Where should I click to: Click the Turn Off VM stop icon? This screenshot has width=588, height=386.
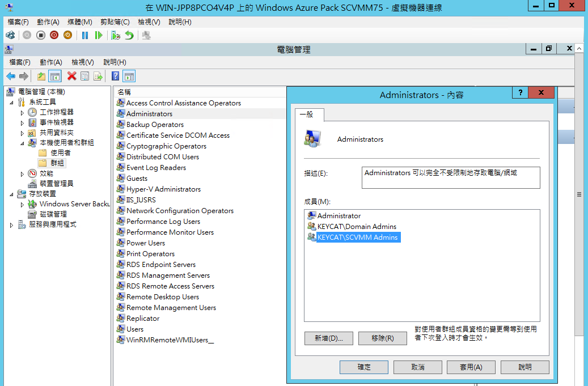(40, 35)
